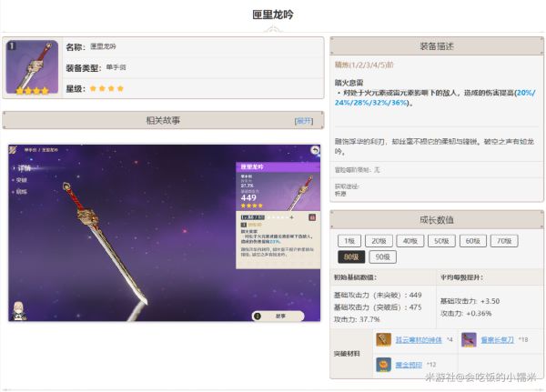Click the 449 attack number in game panel
The image size is (546, 392).
pyautogui.click(x=248, y=197)
